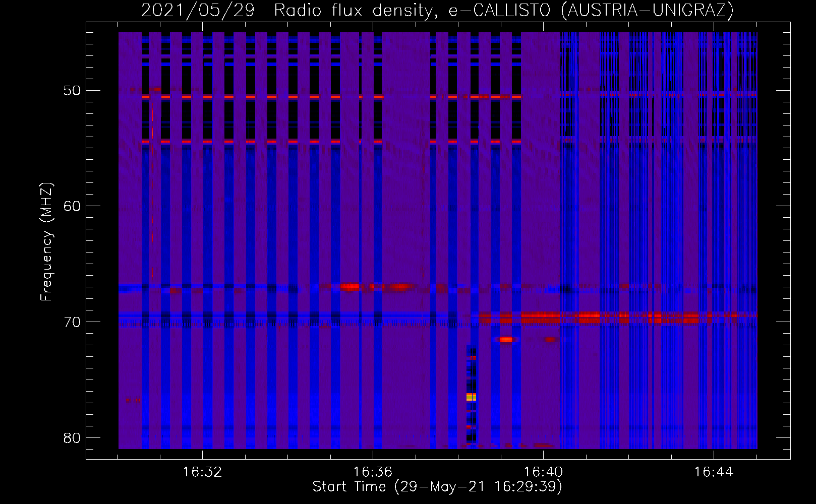Click the '16:36' time tick label

(x=373, y=472)
